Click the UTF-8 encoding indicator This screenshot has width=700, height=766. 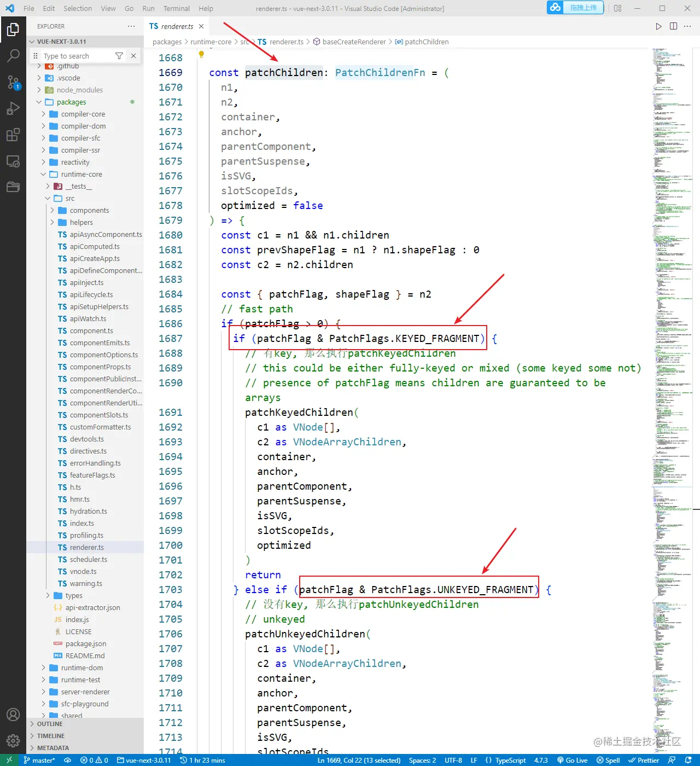(453, 760)
